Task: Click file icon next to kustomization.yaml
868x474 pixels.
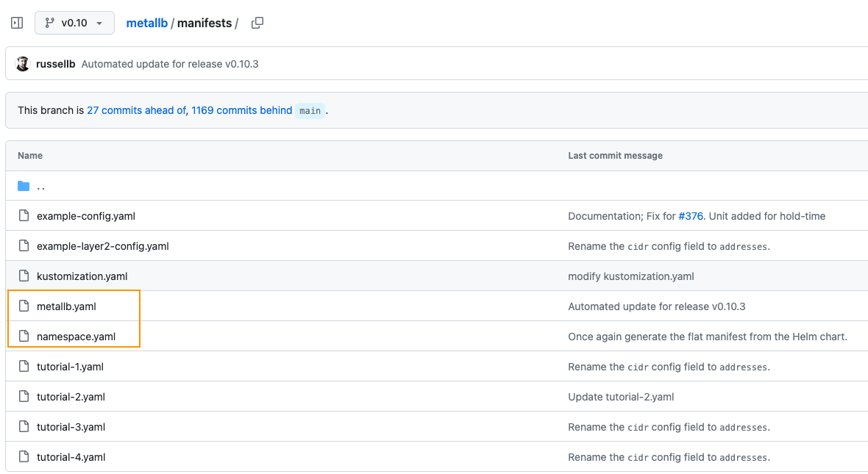Action: pyautogui.click(x=24, y=276)
